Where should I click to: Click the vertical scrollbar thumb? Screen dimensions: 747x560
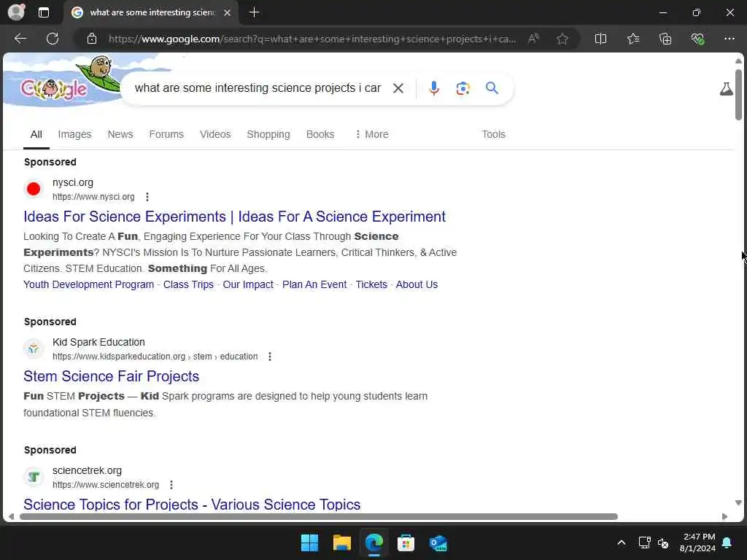[x=738, y=94]
